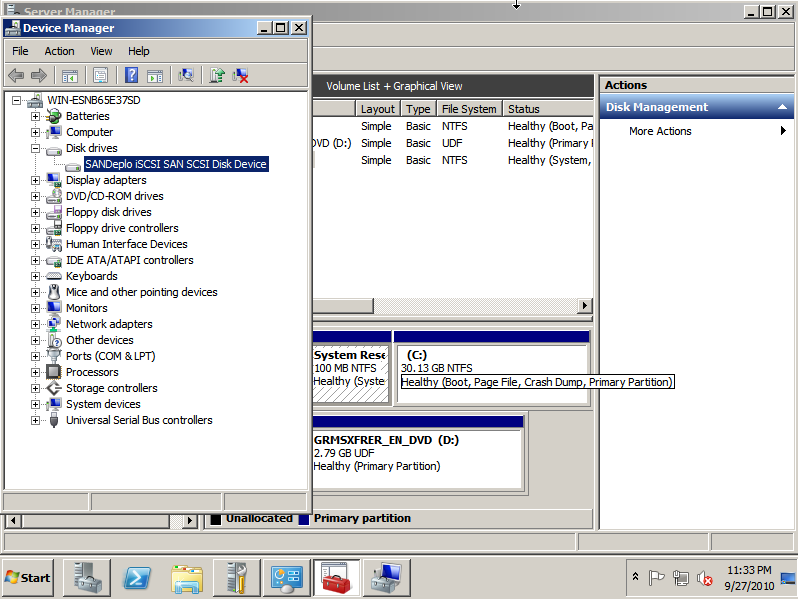The height and width of the screenshot is (599, 798).
Task: Expand the Display adapters node
Action: pos(35,180)
